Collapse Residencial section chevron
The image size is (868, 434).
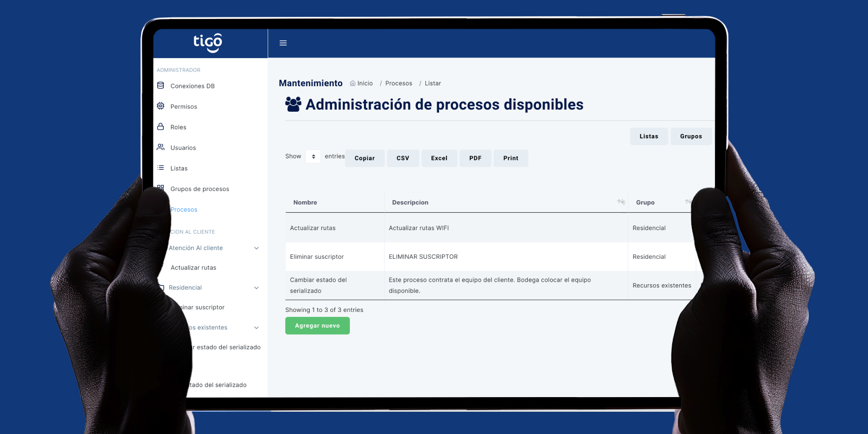pyautogui.click(x=257, y=288)
